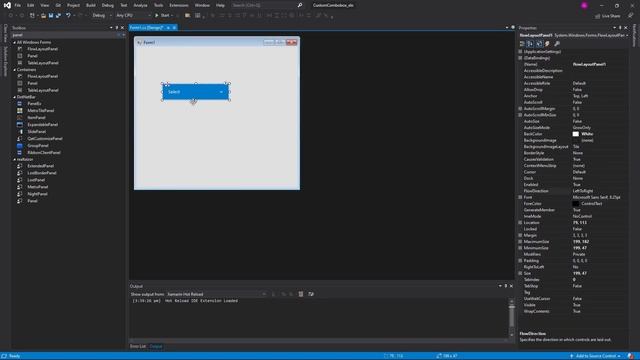Select the Form1.cs [Design] document tab

(147, 28)
